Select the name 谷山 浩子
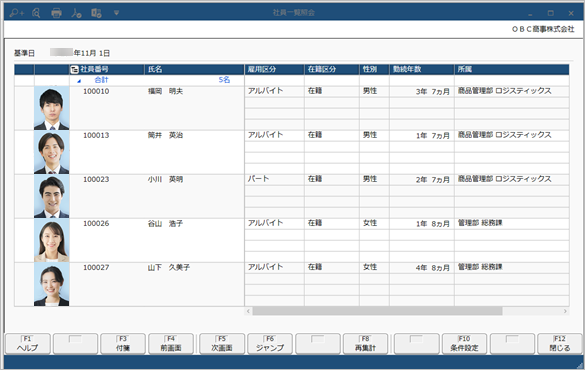The height and width of the screenshot is (370, 585). [165, 223]
